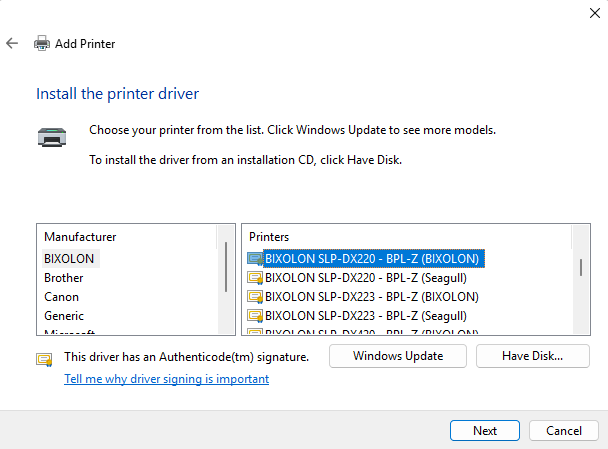Viewport: 608px width, 449px height.
Task: Click the Have Disk button
Action: (x=533, y=356)
